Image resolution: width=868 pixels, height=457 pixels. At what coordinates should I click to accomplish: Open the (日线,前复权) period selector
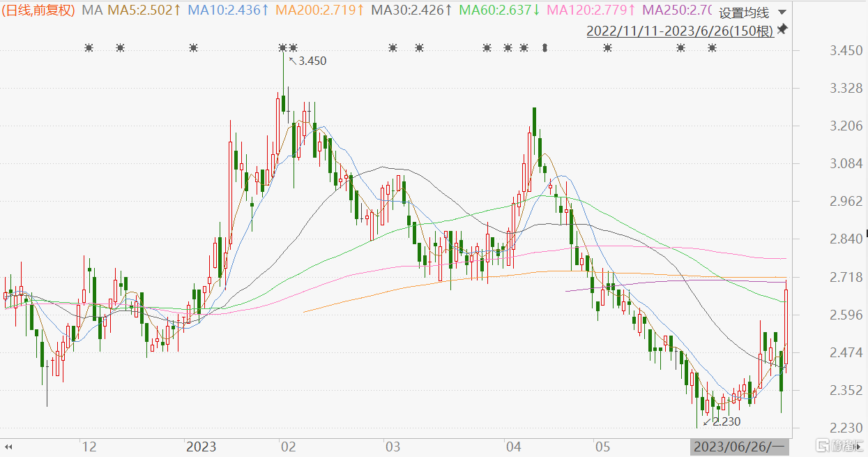39,10
